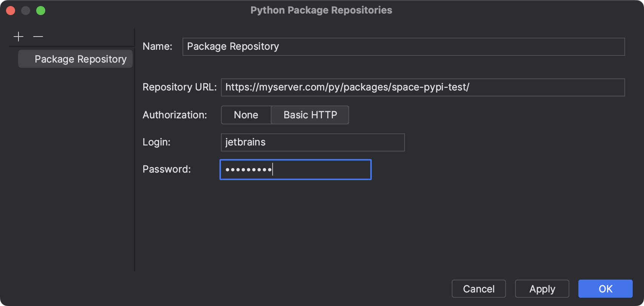Confirm the dialog with OK
Viewport: 644px width, 306px height.
[605, 289]
